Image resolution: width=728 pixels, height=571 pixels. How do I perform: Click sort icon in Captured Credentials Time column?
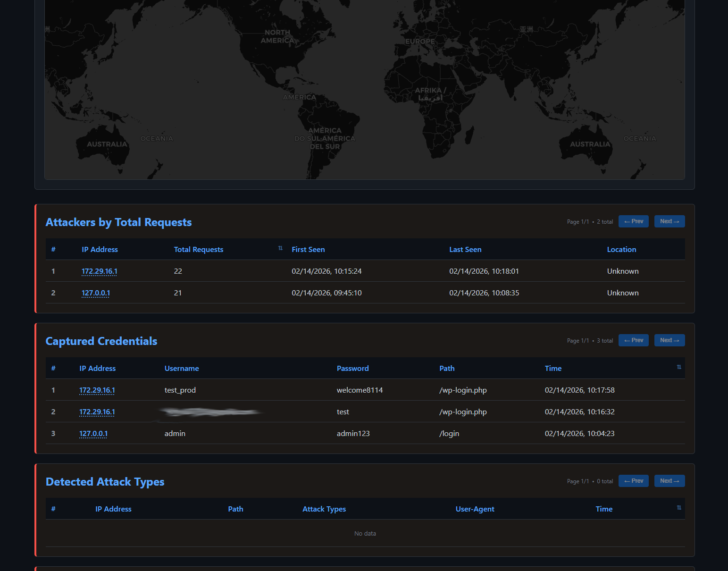tap(679, 367)
